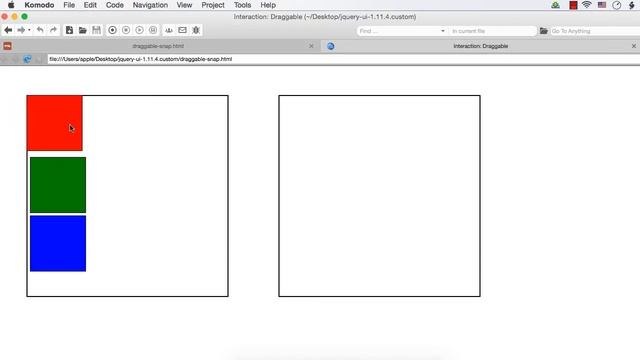Create a new file from the toolbar
Viewport: 640px width, 360px height.
(69, 30)
